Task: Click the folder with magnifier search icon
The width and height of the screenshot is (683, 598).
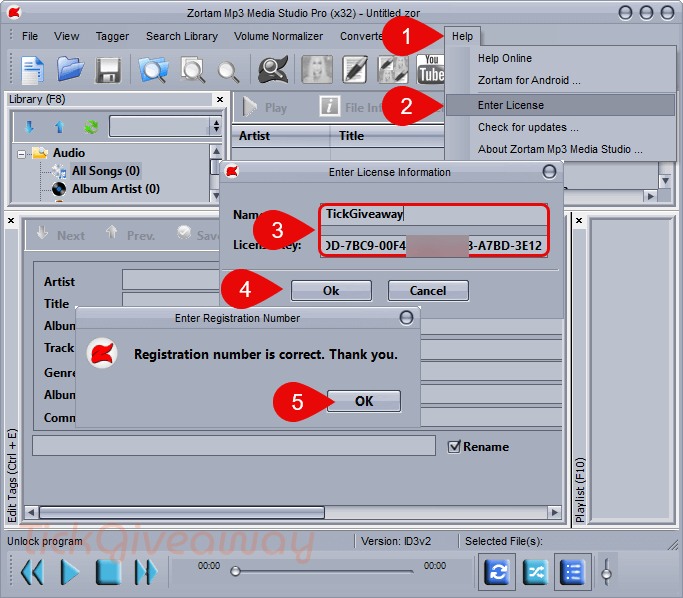Action: 153,70
